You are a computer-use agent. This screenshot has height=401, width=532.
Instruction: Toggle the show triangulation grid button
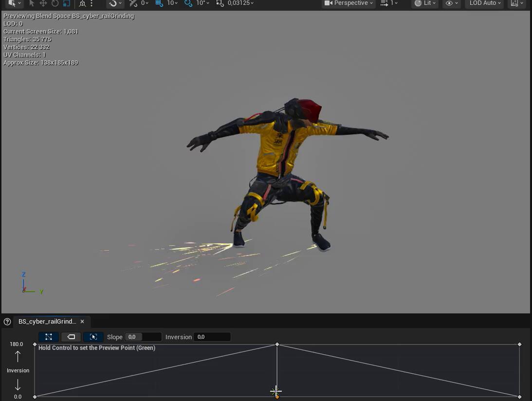pos(49,337)
